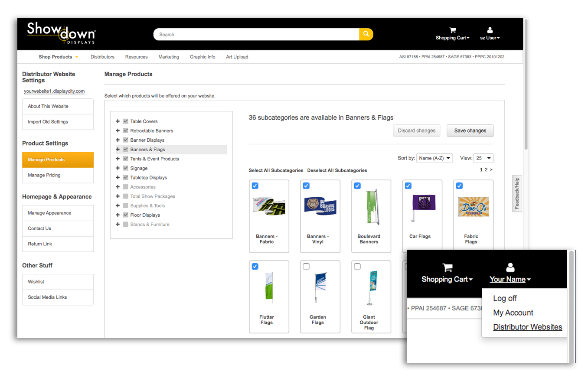
Task: Click the Showdown Displays logo
Action: pos(61,33)
